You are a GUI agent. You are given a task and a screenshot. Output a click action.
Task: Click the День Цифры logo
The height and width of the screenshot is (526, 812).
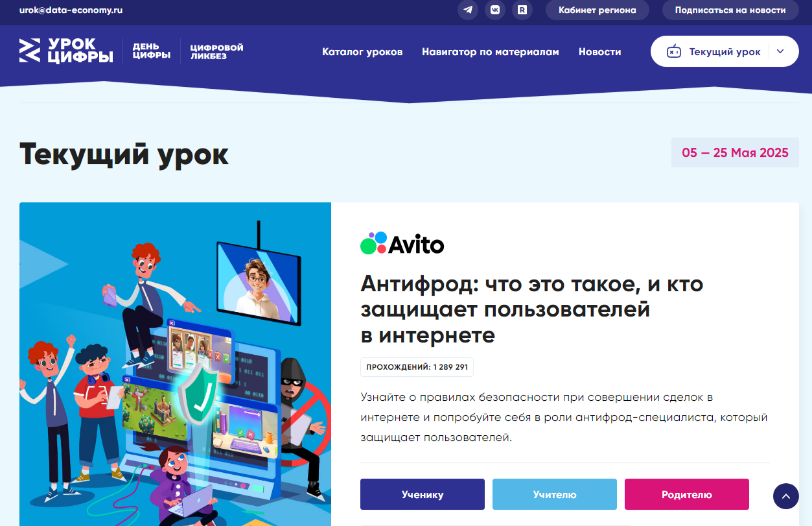coord(152,51)
